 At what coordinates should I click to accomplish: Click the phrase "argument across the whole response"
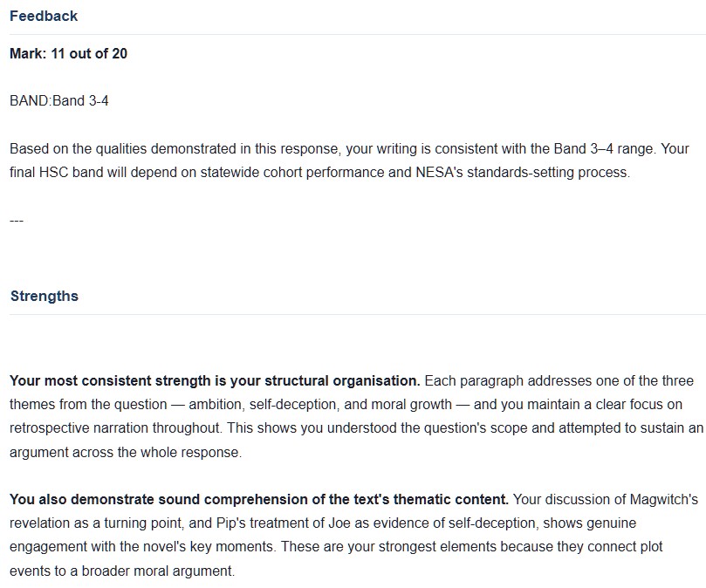click(126, 452)
